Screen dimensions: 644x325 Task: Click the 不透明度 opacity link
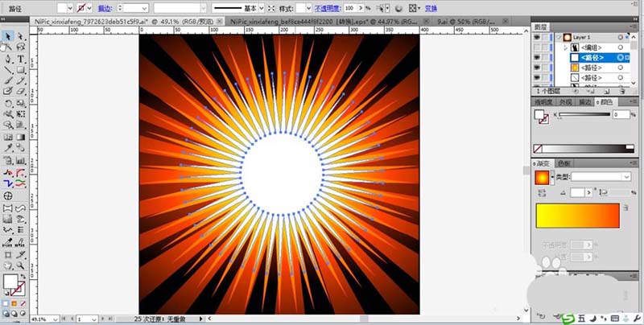[328, 8]
